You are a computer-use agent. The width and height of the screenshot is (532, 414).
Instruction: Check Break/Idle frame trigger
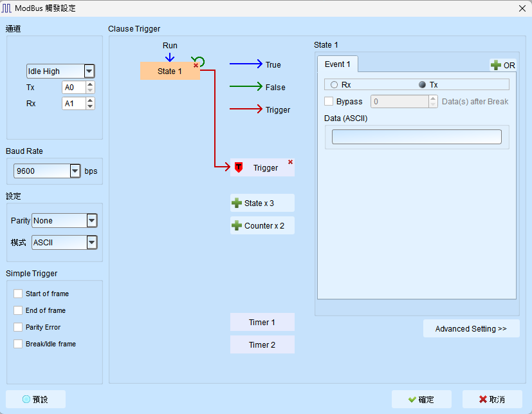tap(18, 344)
